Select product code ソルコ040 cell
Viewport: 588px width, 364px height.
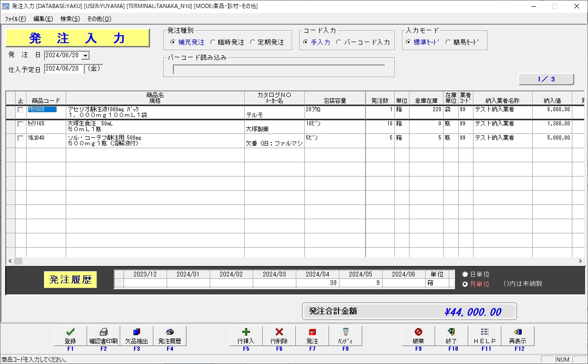[46, 141]
